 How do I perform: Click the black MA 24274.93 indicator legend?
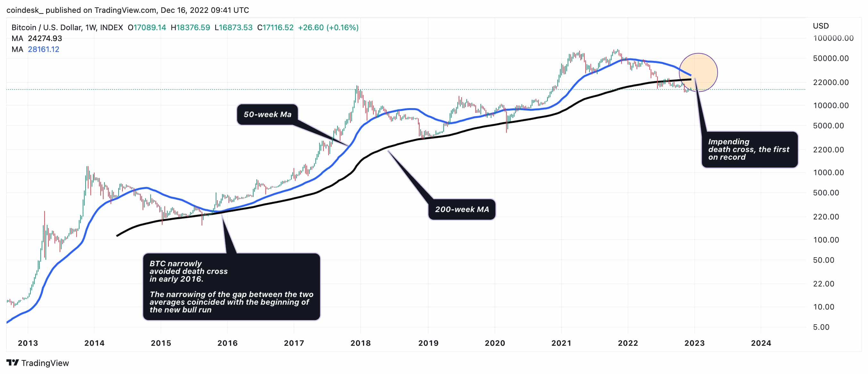[37, 38]
